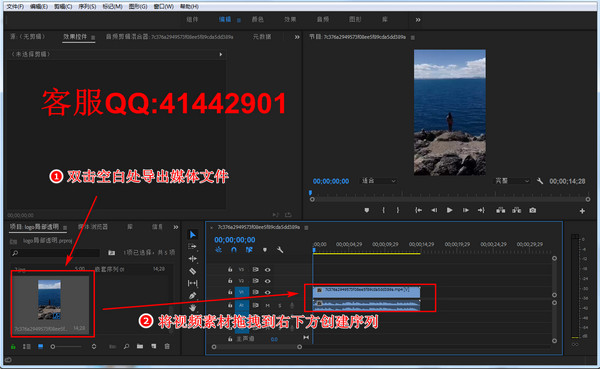
Task: Open the Program monitor panel menu
Action: (x=412, y=38)
